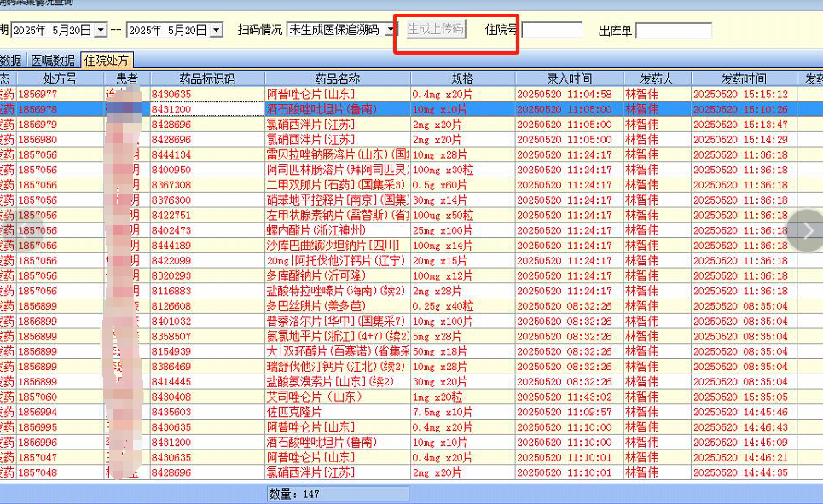This screenshot has width=823, height=504.
Task: Select prescription number 1857060 cell
Action: [60, 397]
